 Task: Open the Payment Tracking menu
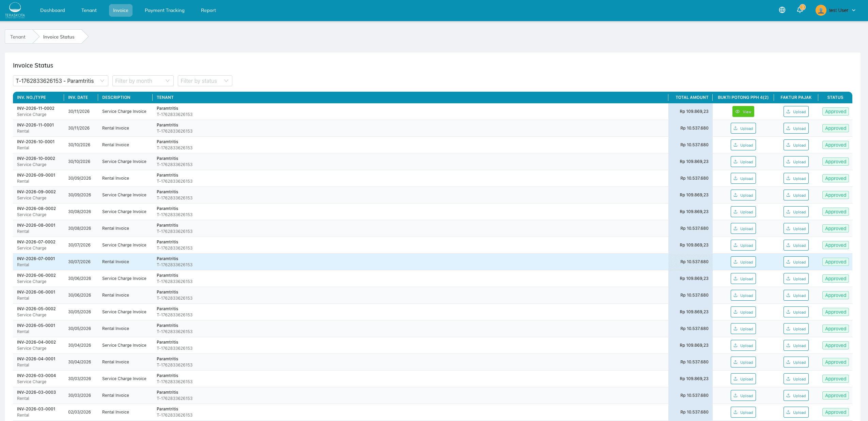165,10
